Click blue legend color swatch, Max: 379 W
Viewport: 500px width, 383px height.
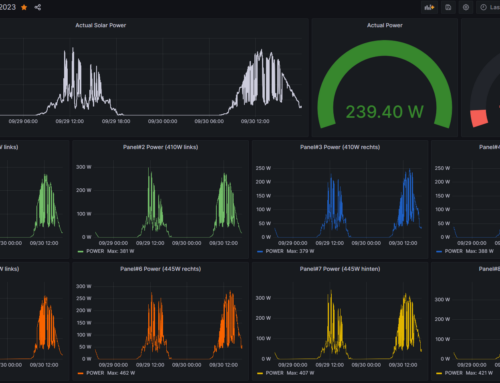pos(260,251)
